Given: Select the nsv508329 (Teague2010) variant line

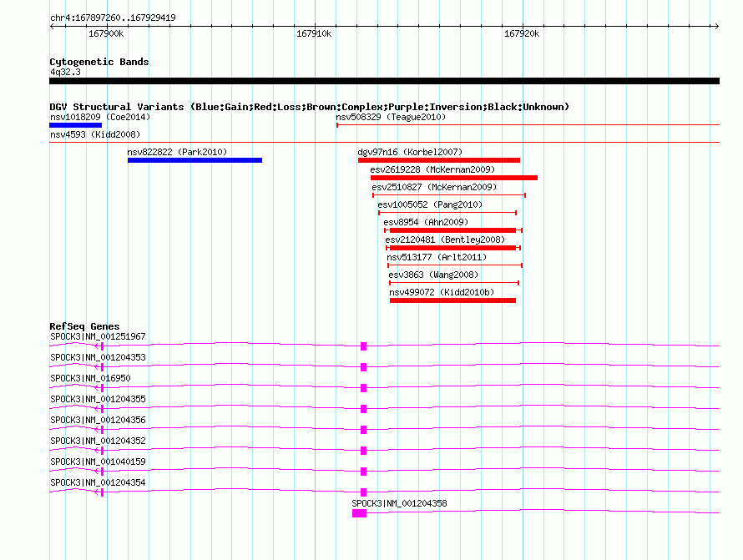Looking at the screenshot, I should click(x=528, y=125).
